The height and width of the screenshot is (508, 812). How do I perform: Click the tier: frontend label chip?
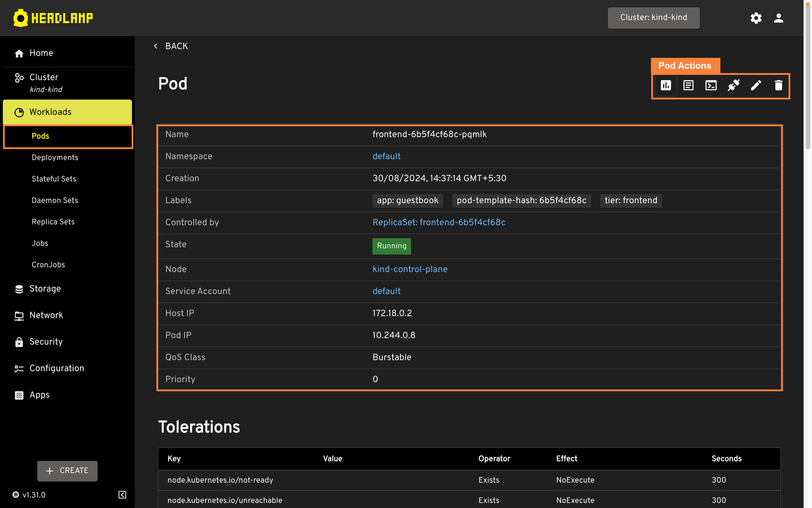[x=631, y=201]
